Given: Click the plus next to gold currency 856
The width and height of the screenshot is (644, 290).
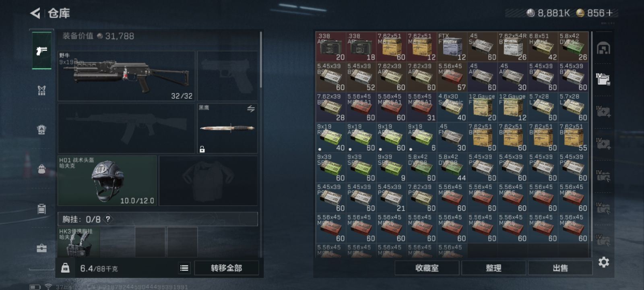Looking at the screenshot, I should tap(609, 13).
